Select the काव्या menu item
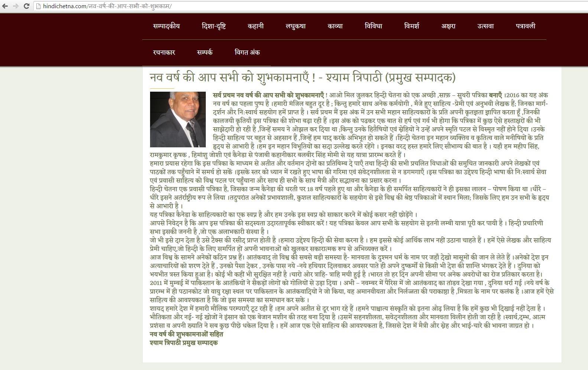Screen dimensions: 588x370 tap(335, 26)
